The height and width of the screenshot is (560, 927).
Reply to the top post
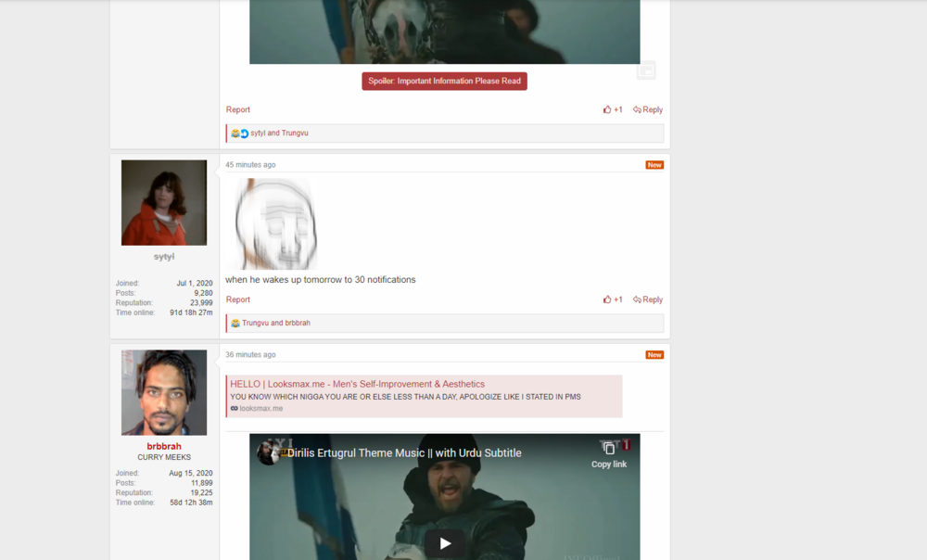click(x=647, y=109)
